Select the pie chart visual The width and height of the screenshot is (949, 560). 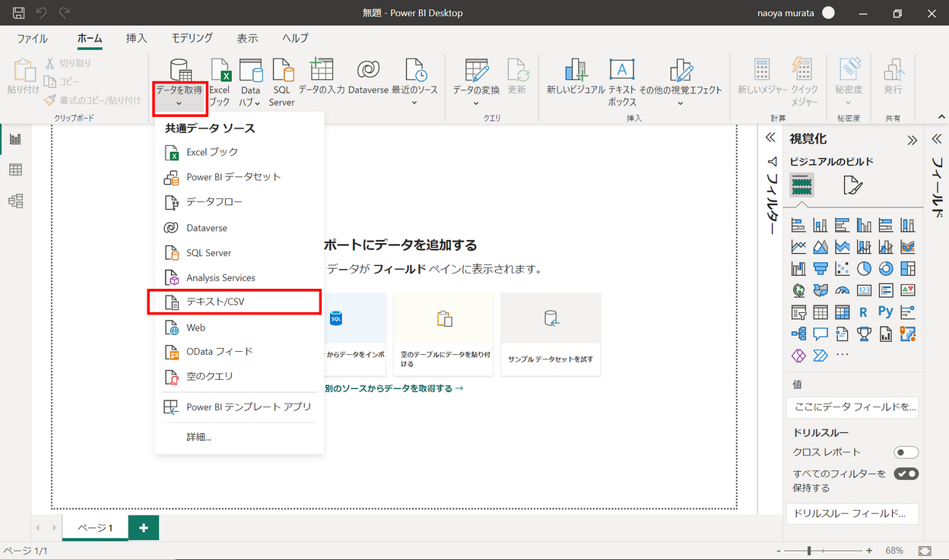tap(864, 269)
